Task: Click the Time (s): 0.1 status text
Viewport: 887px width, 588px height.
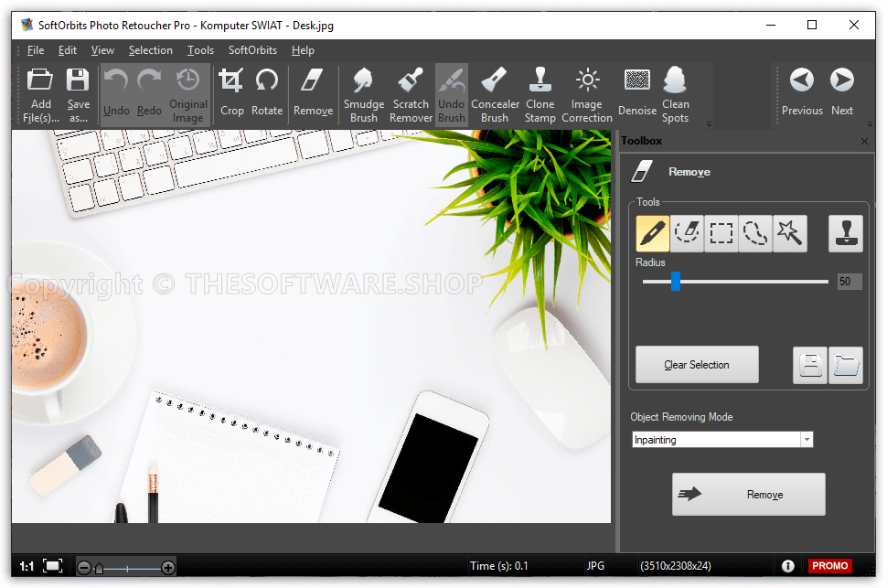Action: pos(499,566)
